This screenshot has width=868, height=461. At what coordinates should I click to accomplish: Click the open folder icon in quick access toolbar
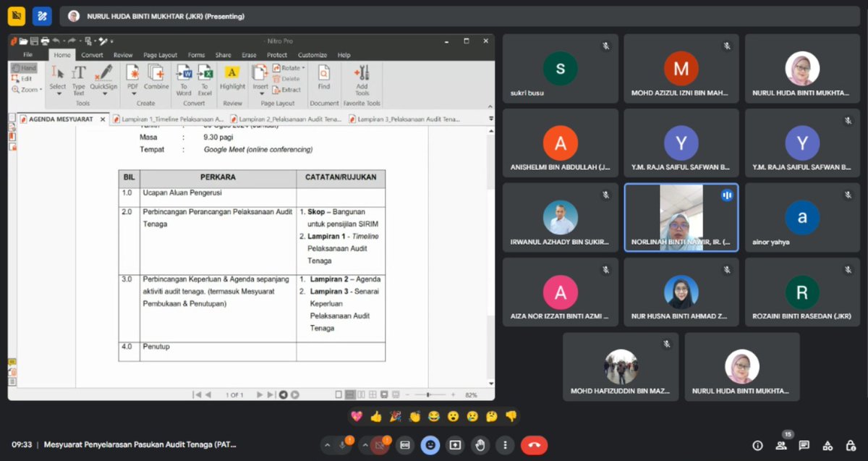point(24,41)
